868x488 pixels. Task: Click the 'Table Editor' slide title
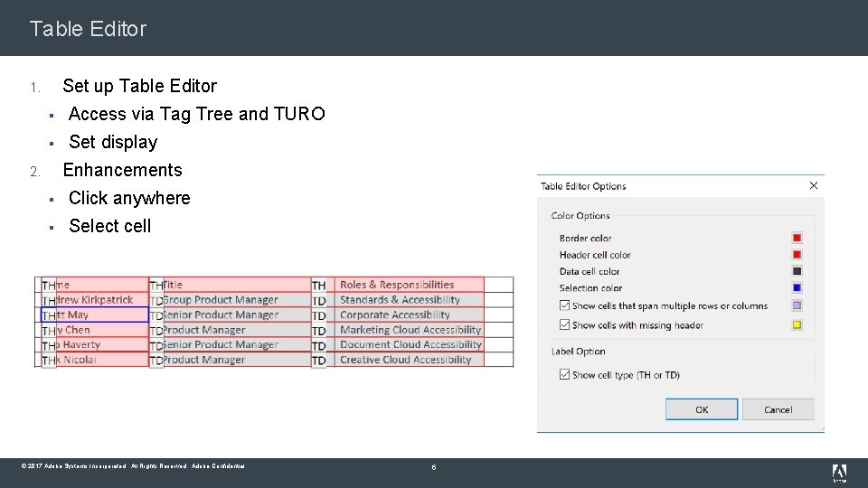click(x=88, y=29)
